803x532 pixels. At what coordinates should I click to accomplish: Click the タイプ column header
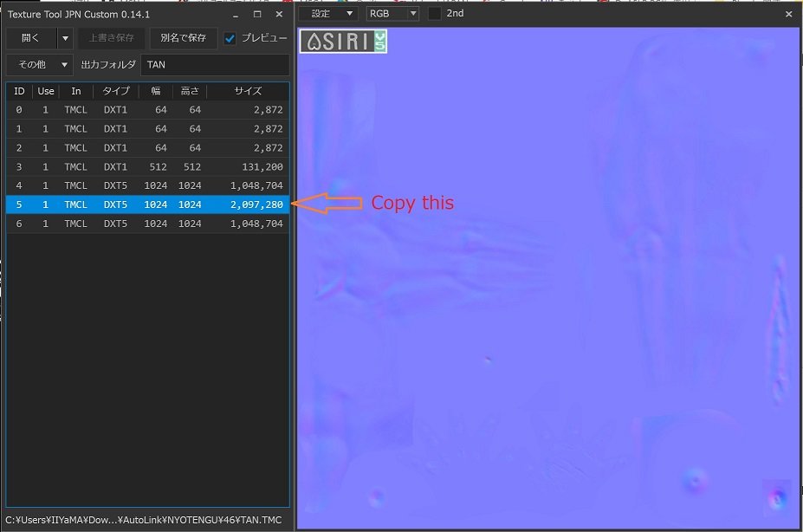tap(116, 91)
